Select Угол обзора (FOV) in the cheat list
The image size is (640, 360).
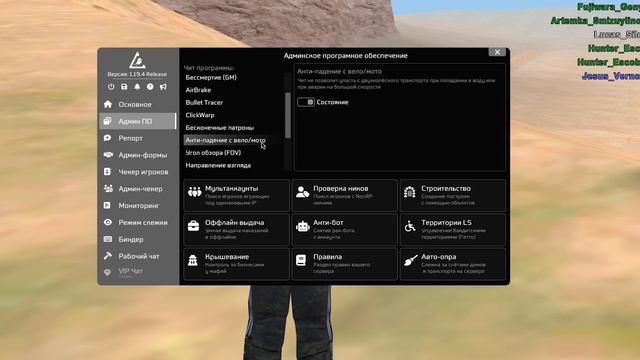click(213, 153)
